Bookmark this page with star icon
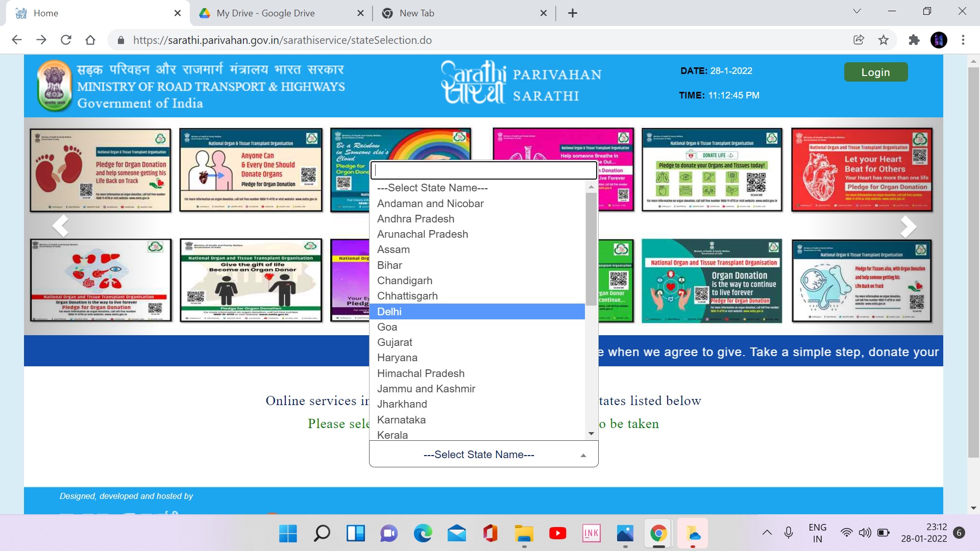Image resolution: width=980 pixels, height=551 pixels. pos(884,40)
